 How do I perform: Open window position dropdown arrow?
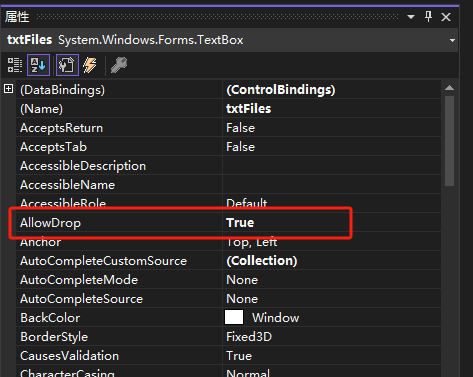tap(411, 17)
